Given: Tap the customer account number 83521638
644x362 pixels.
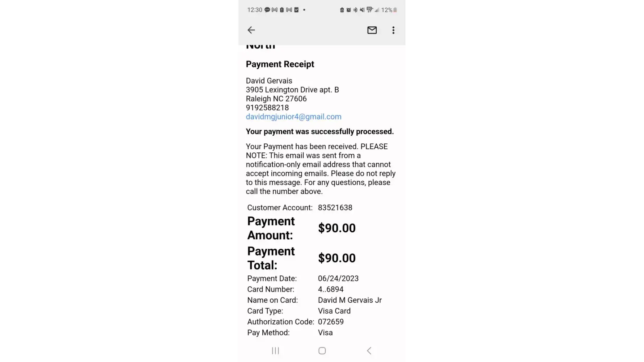Looking at the screenshot, I should pyautogui.click(x=335, y=207).
